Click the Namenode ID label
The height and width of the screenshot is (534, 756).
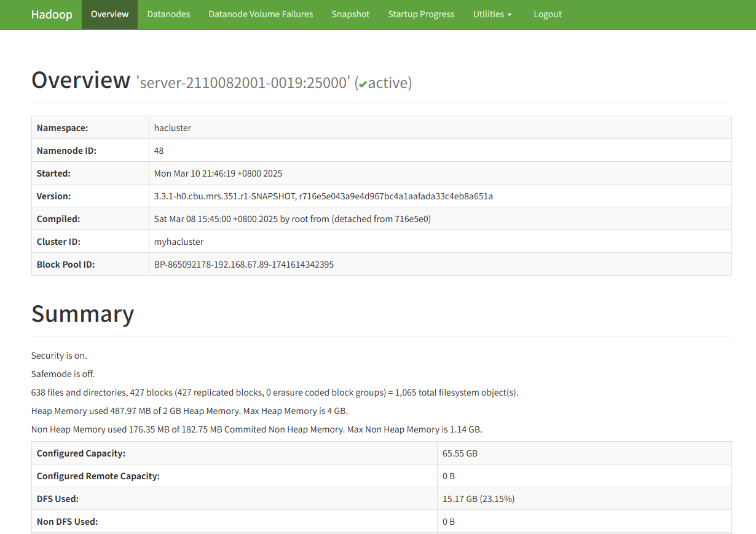(x=66, y=151)
